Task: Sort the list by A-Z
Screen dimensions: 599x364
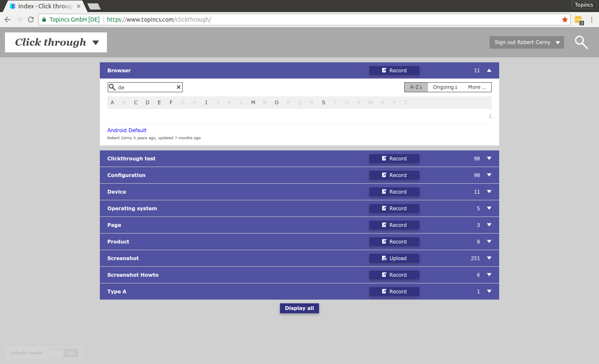Action: coord(416,87)
